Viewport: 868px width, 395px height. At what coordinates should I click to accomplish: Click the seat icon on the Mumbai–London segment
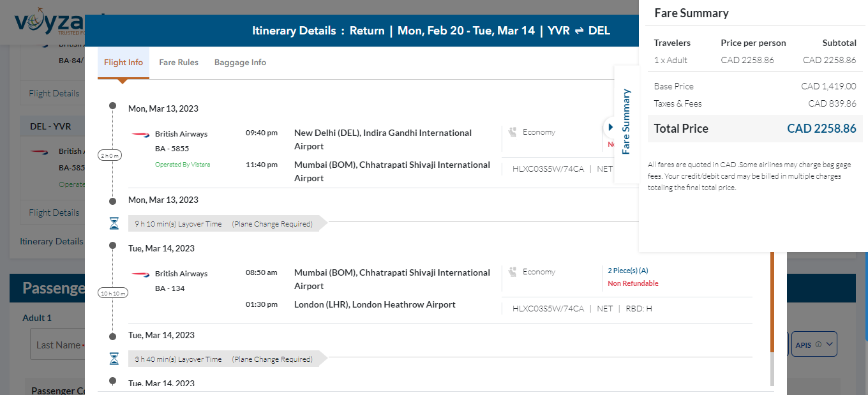pyautogui.click(x=512, y=272)
